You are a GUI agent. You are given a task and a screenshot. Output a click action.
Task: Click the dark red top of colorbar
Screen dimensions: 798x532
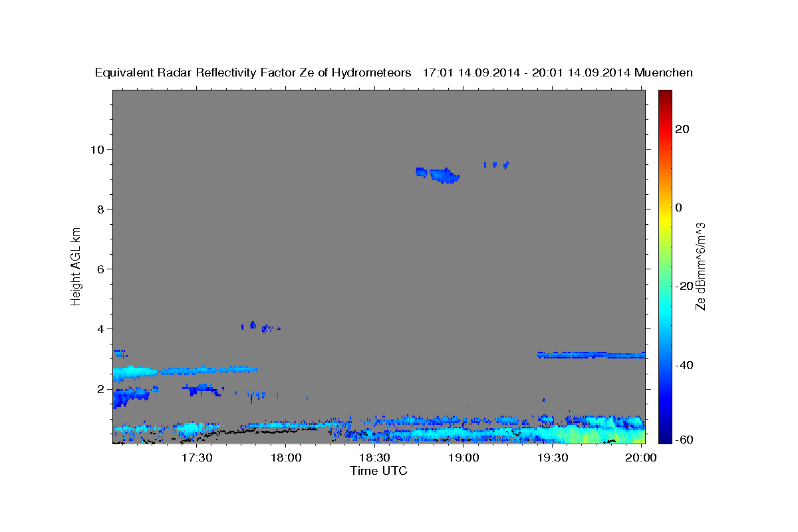point(665,95)
